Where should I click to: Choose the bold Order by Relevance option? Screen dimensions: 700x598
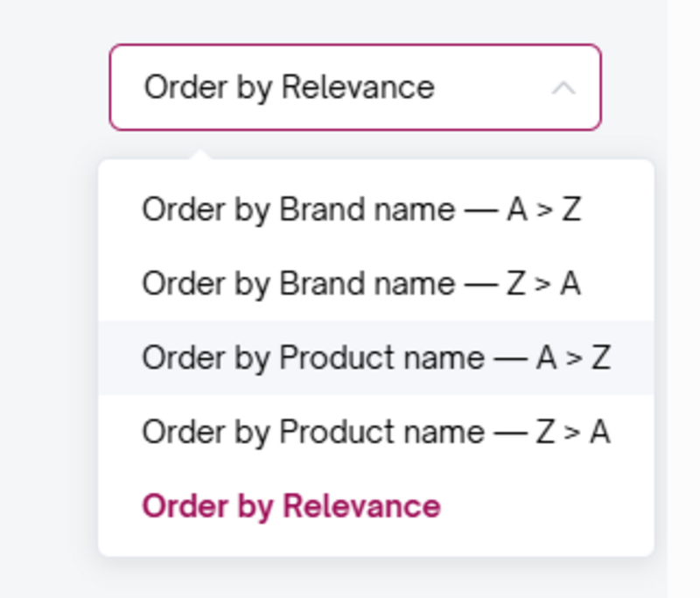(290, 506)
